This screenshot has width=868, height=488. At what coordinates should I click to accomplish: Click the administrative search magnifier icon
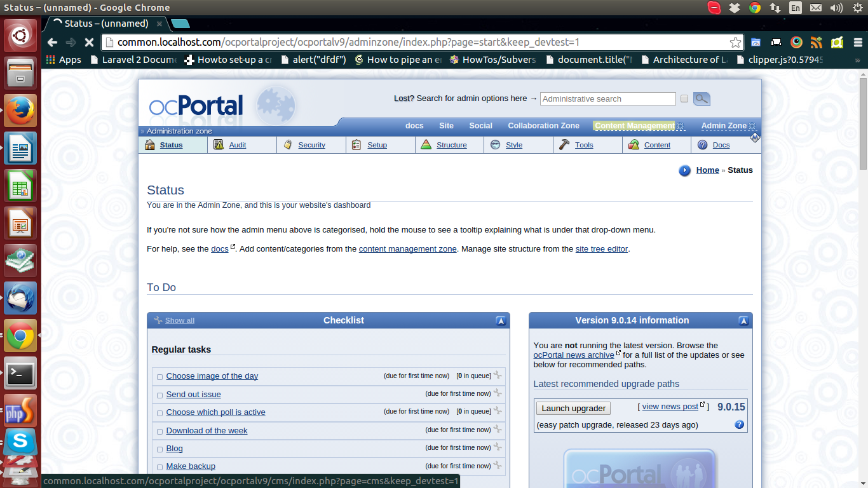702,99
